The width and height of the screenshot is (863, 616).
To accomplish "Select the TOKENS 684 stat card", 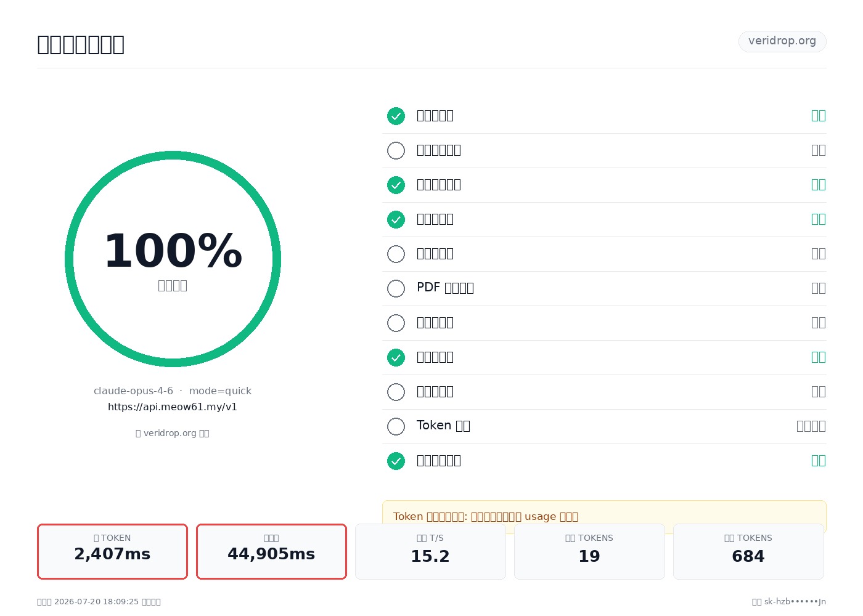I will (748, 551).
